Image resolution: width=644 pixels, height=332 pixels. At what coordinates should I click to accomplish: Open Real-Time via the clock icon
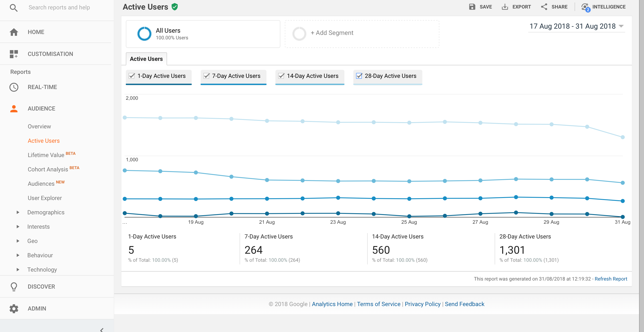pos(14,87)
